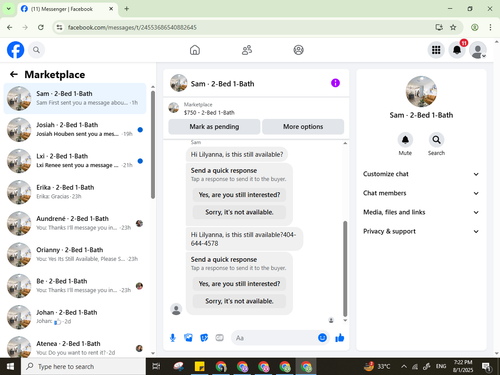Open a new browser tab
This screenshot has height=375, width=500.
pyautogui.click(x=127, y=9)
